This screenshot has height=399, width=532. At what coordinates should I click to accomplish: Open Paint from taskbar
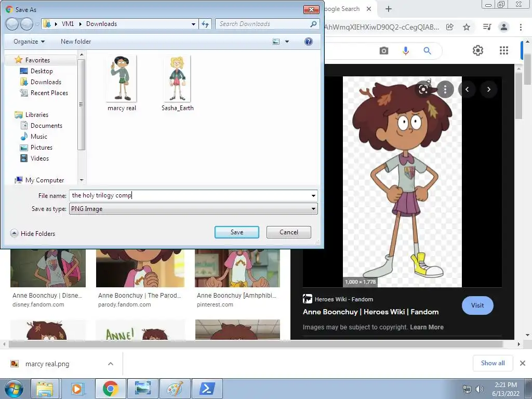[x=175, y=389]
